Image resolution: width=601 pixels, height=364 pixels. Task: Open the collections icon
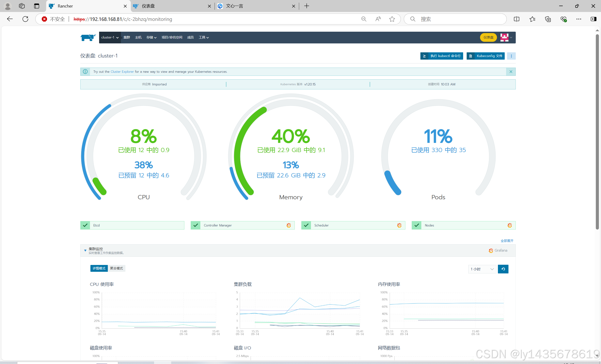(x=548, y=19)
